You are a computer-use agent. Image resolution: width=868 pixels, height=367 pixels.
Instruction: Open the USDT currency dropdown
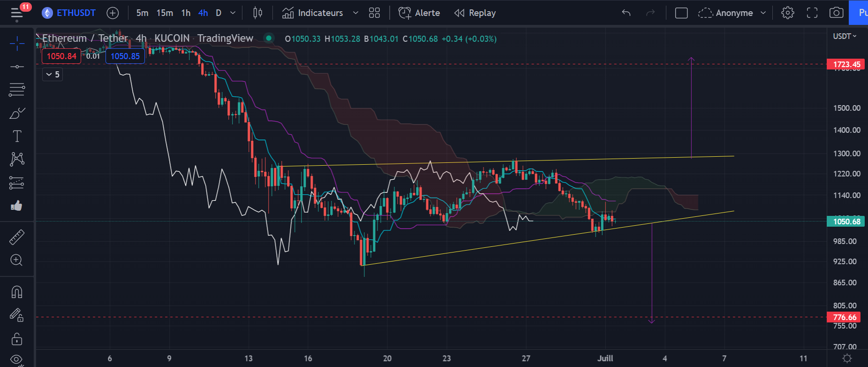845,36
